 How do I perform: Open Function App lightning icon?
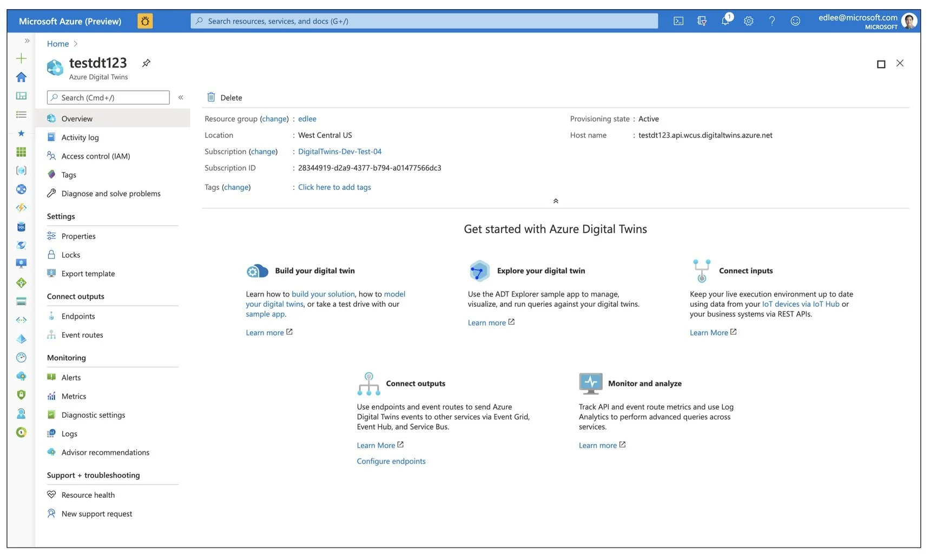click(x=21, y=208)
